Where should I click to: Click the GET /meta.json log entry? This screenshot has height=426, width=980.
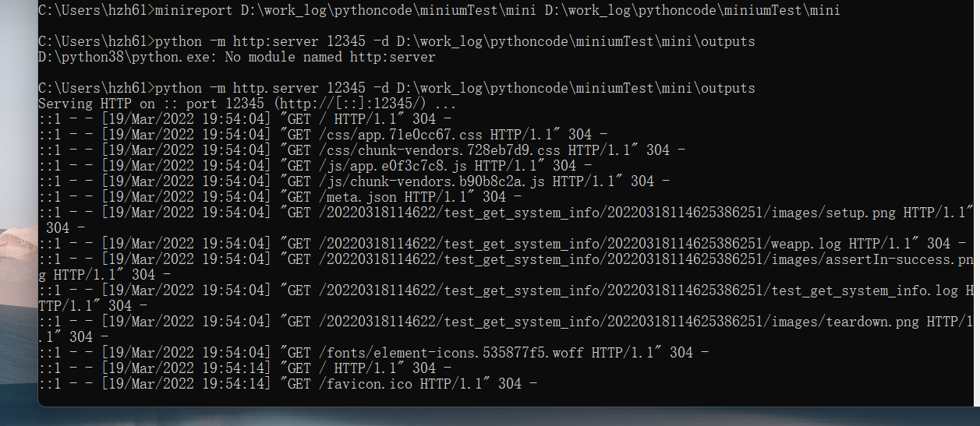point(283,197)
